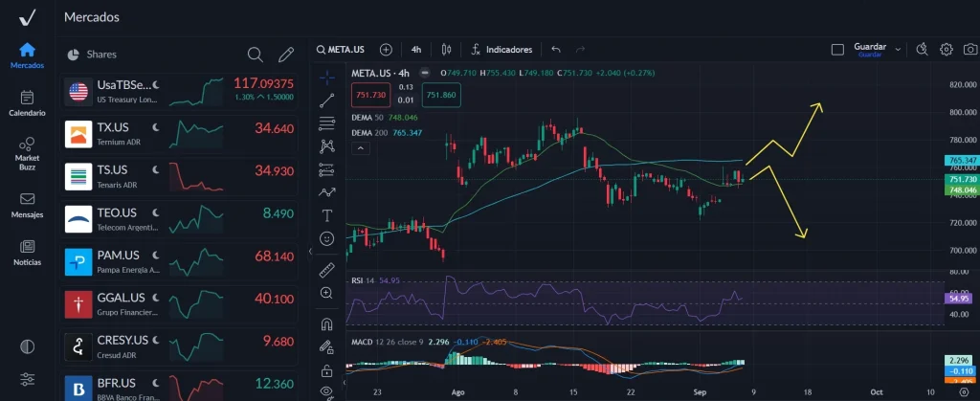This screenshot has width=980, height=401.
Task: Select the horizontal lines Fibonacci tool
Action: coord(327,123)
